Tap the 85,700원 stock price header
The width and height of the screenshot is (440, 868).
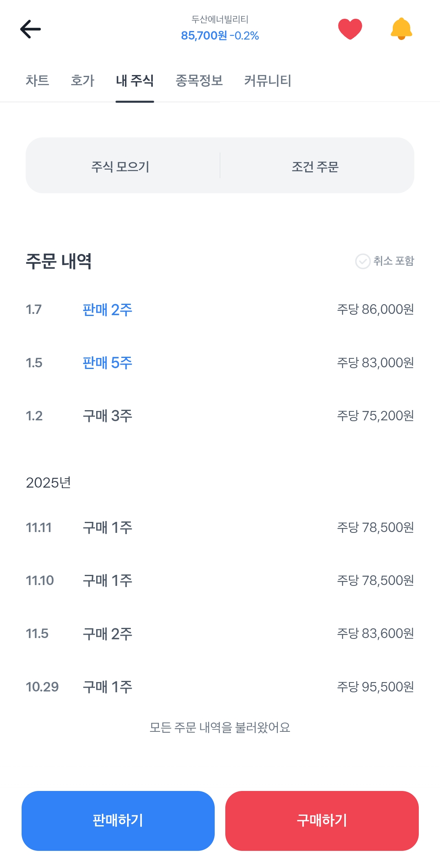(220, 35)
